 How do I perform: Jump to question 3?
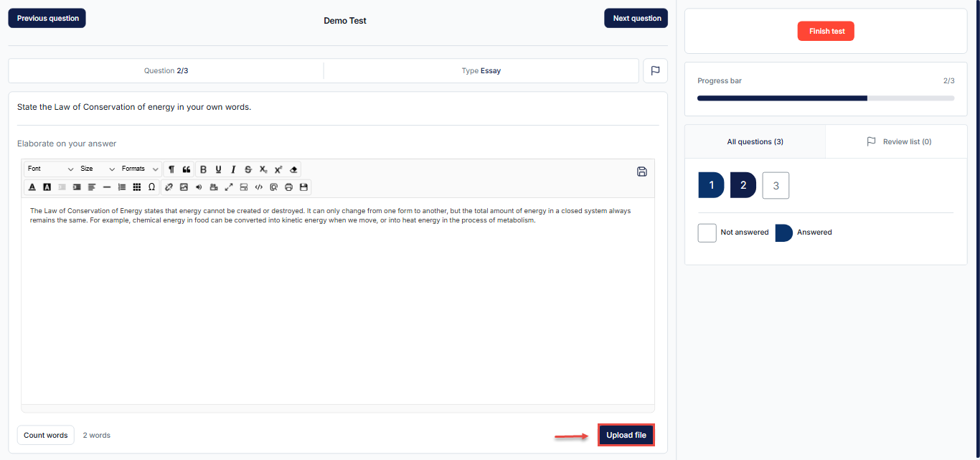click(x=776, y=185)
